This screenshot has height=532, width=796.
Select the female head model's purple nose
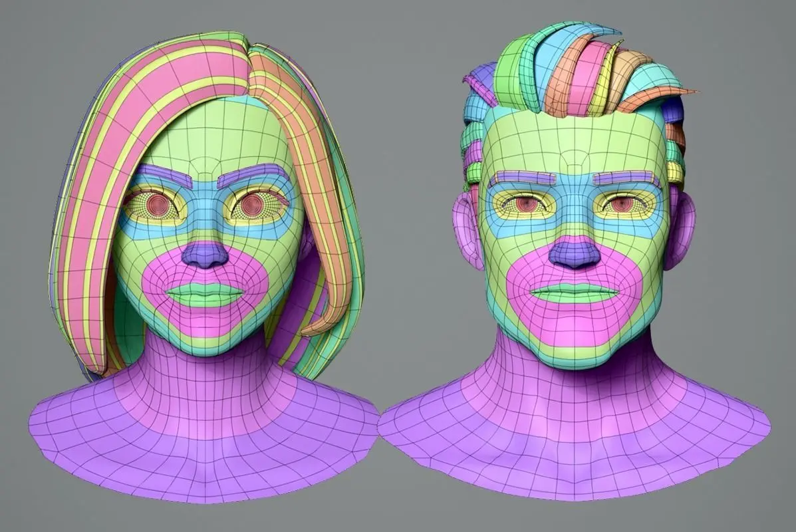(206, 255)
